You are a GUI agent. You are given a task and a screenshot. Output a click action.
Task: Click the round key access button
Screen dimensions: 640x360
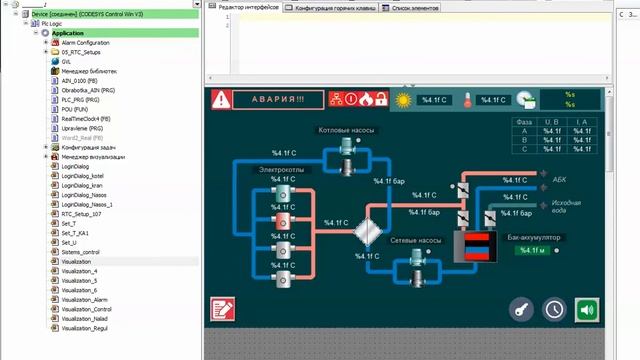tap(521, 309)
